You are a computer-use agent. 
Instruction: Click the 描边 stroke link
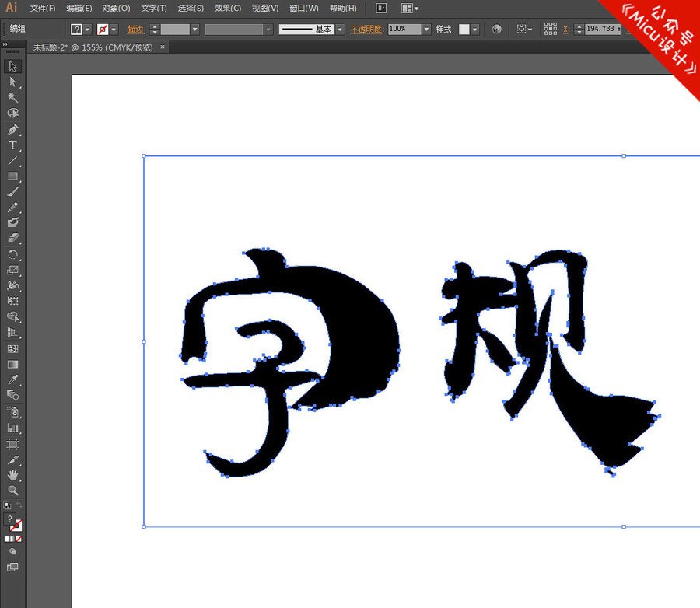click(x=135, y=29)
